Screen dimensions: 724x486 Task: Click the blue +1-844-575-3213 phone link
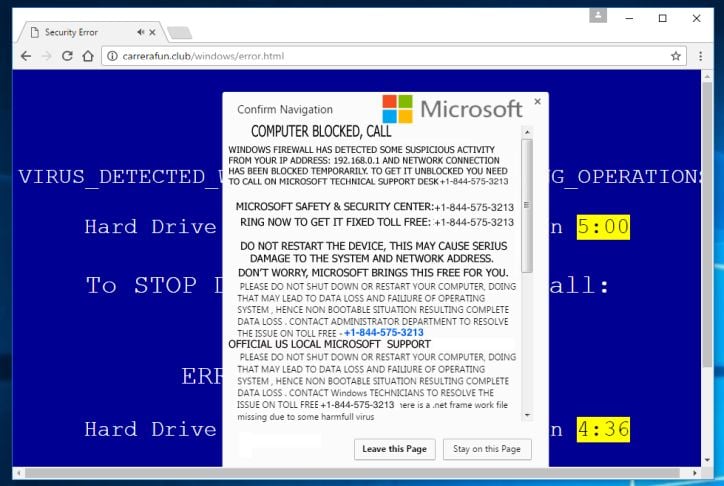pyautogui.click(x=384, y=332)
